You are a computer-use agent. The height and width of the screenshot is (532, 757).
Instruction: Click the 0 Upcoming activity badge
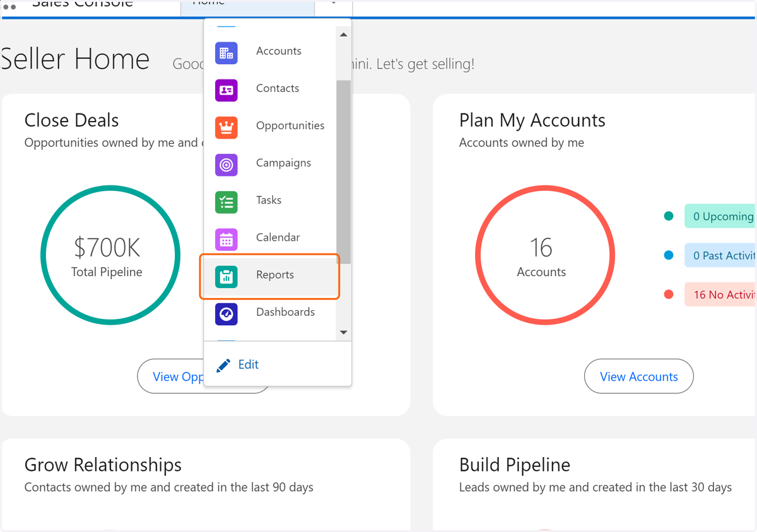[720, 216]
